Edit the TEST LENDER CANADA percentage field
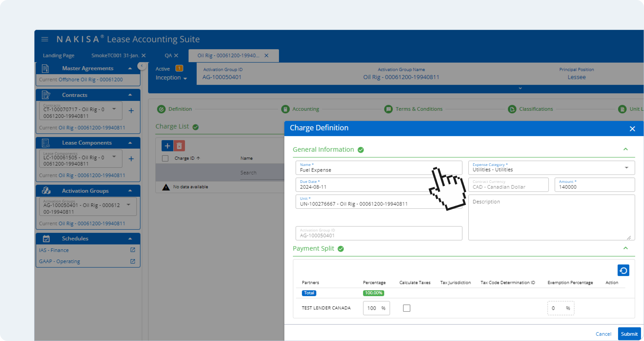This screenshot has height=341, width=644. coord(376,308)
